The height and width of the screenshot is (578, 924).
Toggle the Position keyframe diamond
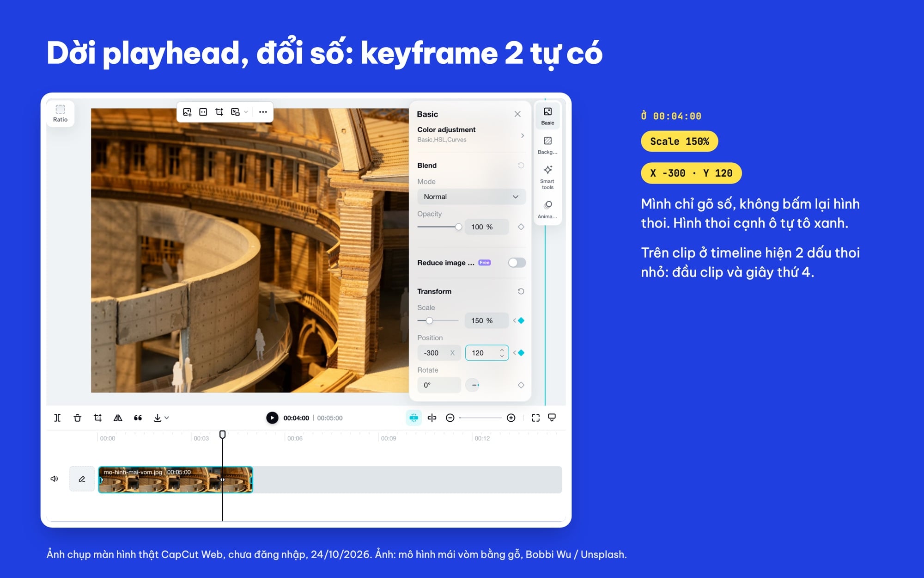click(x=521, y=353)
